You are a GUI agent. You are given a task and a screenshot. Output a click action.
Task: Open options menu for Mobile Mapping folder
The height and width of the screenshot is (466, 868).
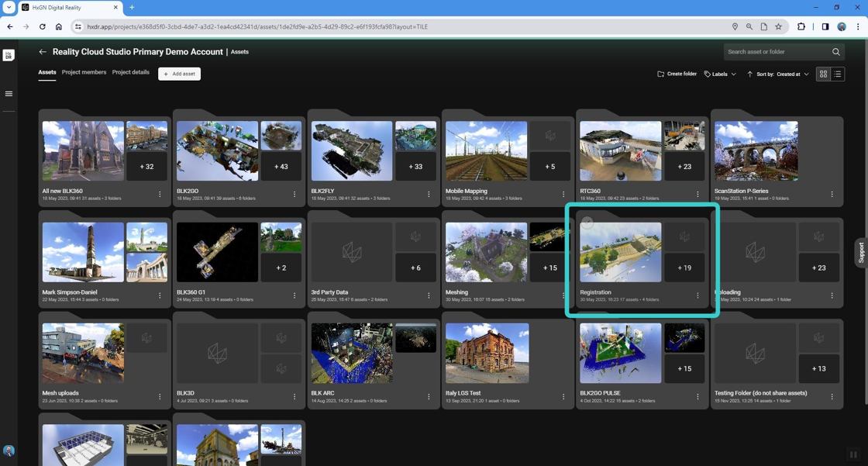click(563, 195)
